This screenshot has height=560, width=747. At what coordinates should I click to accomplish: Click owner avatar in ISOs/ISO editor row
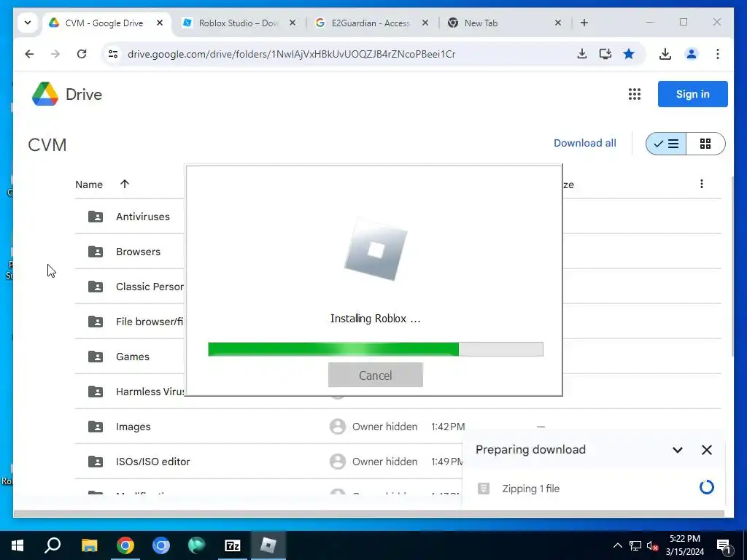(x=337, y=462)
